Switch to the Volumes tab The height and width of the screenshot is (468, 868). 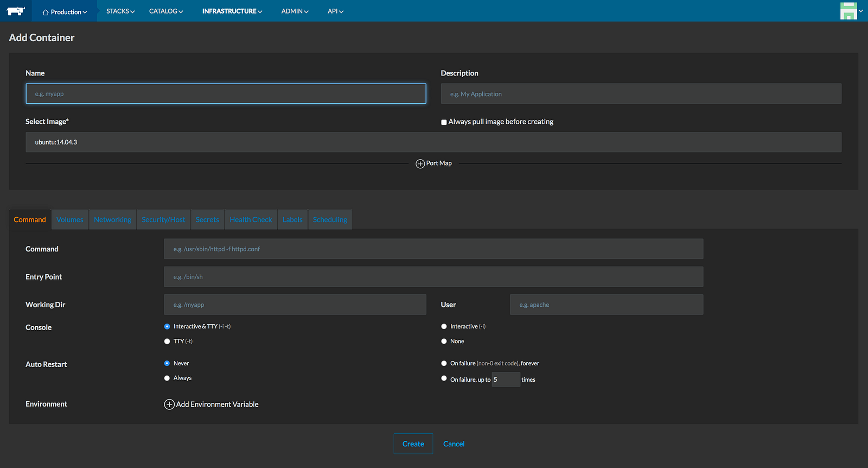point(70,220)
